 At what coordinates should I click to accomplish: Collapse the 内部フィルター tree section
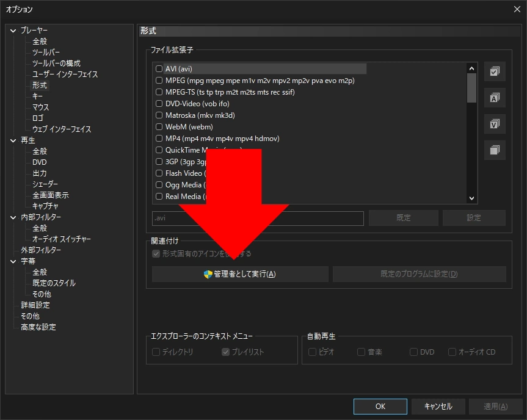click(x=13, y=217)
